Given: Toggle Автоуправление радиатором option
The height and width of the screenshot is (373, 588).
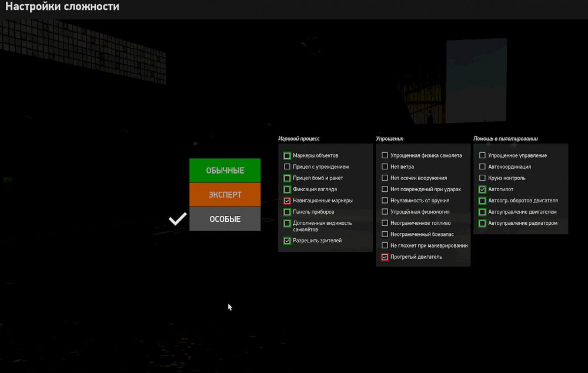Looking at the screenshot, I should [x=482, y=224].
